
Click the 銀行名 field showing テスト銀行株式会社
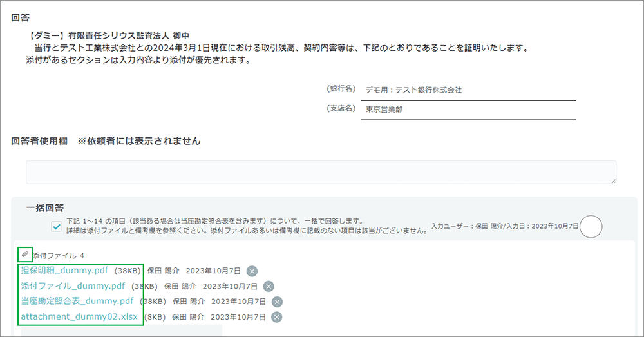468,90
